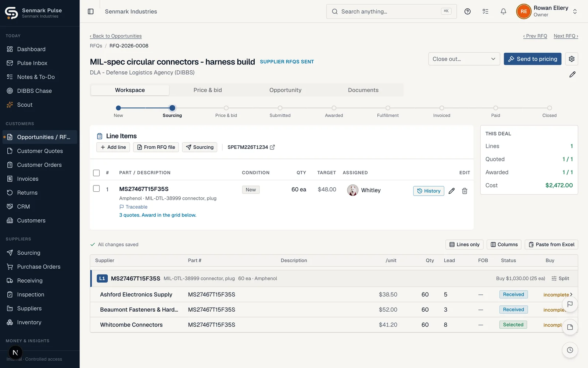Go to Next RFQ
The width and height of the screenshot is (588, 368).
click(566, 36)
